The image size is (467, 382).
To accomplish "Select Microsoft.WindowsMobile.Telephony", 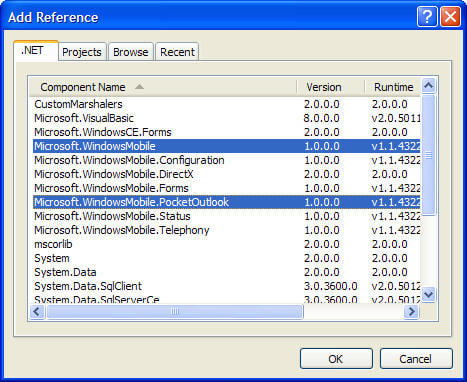I will click(x=226, y=230).
